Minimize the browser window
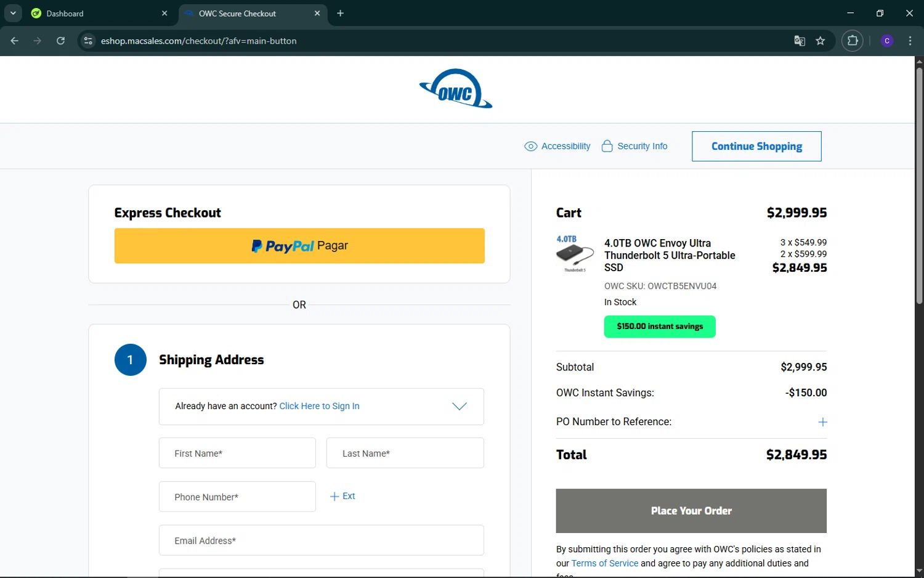This screenshot has height=578, width=924. 850,13
